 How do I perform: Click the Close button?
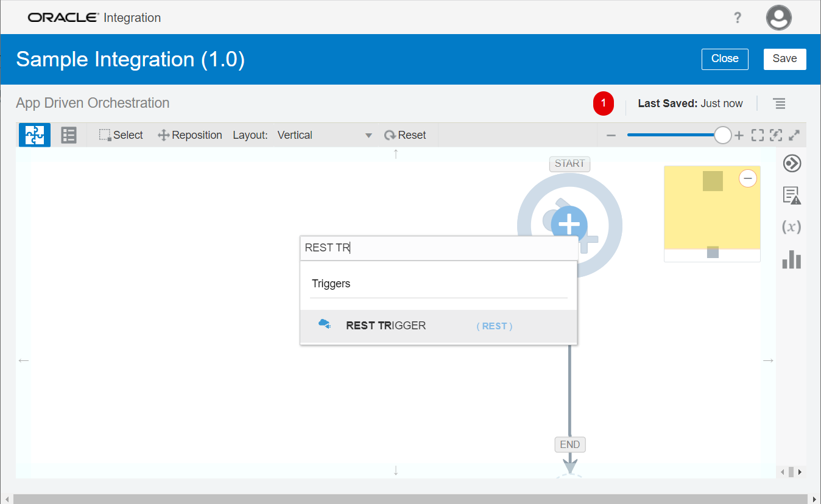tap(725, 59)
